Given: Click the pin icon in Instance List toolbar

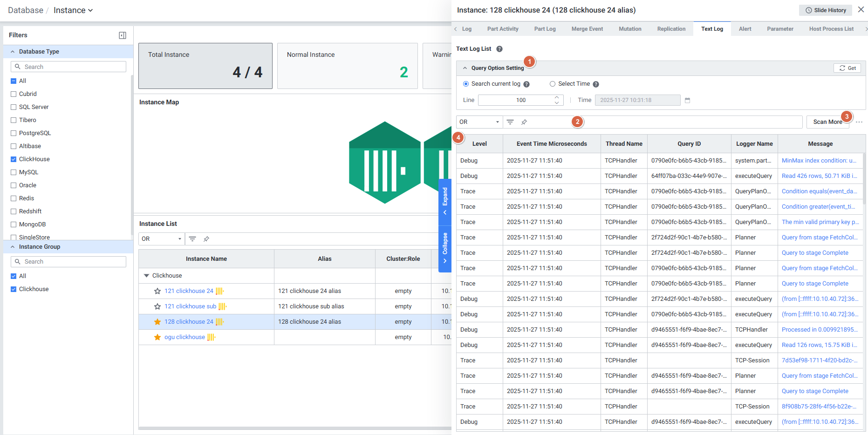Looking at the screenshot, I should pyautogui.click(x=206, y=239).
